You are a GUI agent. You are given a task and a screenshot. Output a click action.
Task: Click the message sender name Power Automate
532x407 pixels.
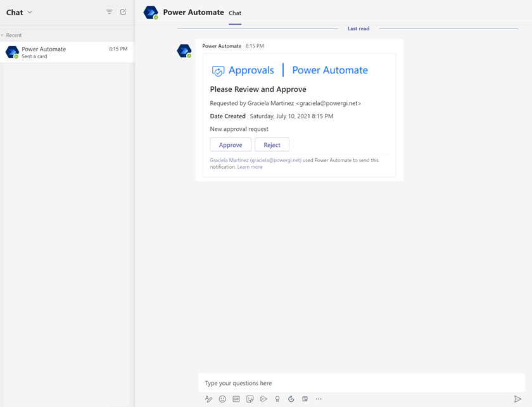[222, 46]
